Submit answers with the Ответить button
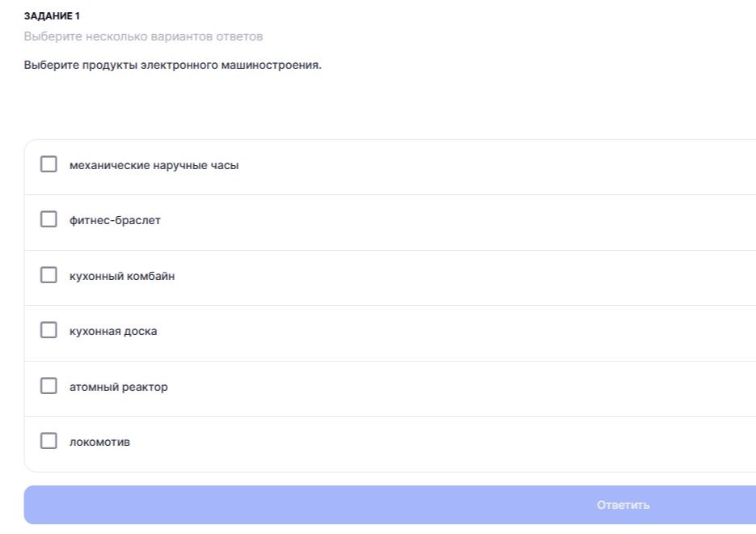This screenshot has width=756, height=534. pos(390,505)
